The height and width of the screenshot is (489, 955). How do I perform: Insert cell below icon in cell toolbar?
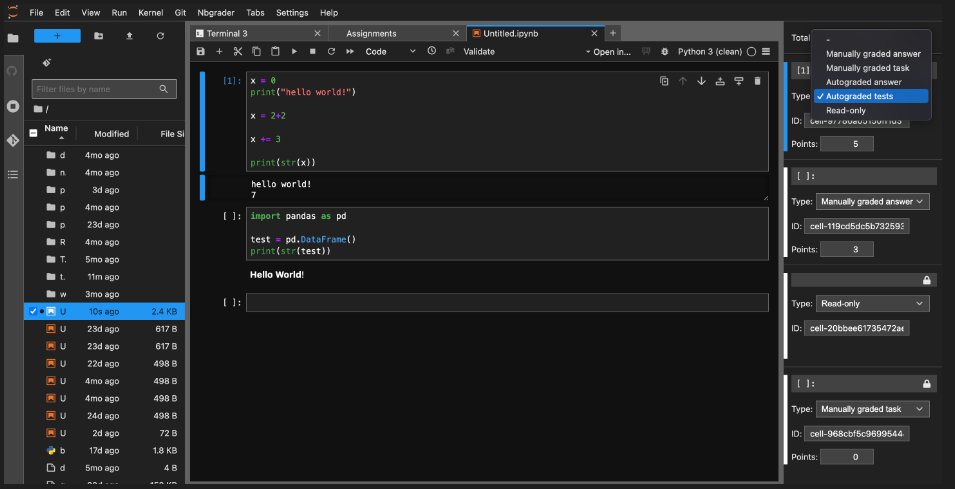(x=739, y=81)
